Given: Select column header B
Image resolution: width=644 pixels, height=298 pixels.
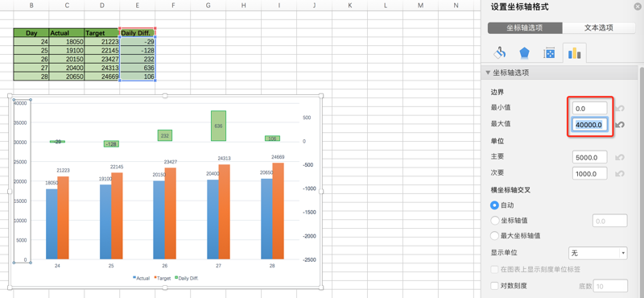Looking at the screenshot, I should coord(31,6).
